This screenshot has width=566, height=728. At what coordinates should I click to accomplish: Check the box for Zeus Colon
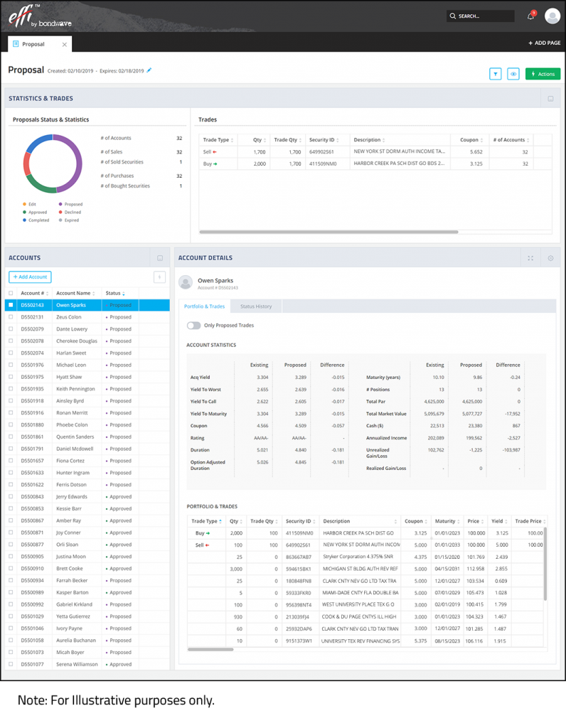pos(11,317)
